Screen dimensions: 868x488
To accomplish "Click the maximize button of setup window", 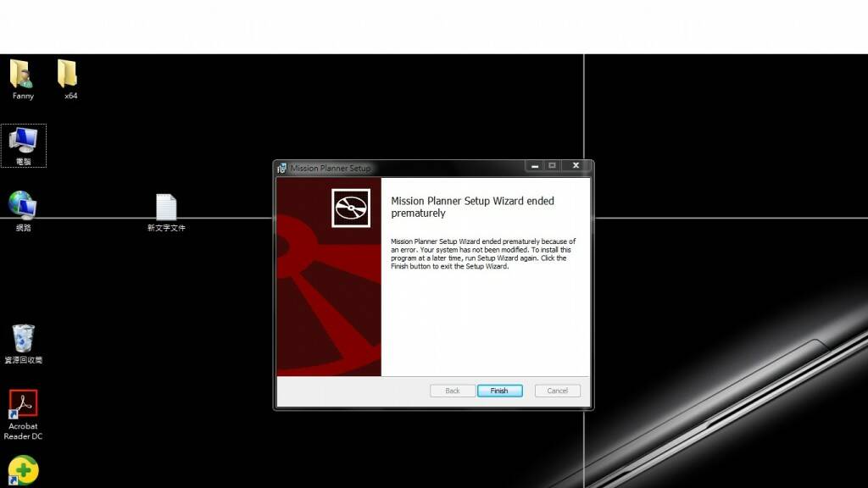I will 552,166.
